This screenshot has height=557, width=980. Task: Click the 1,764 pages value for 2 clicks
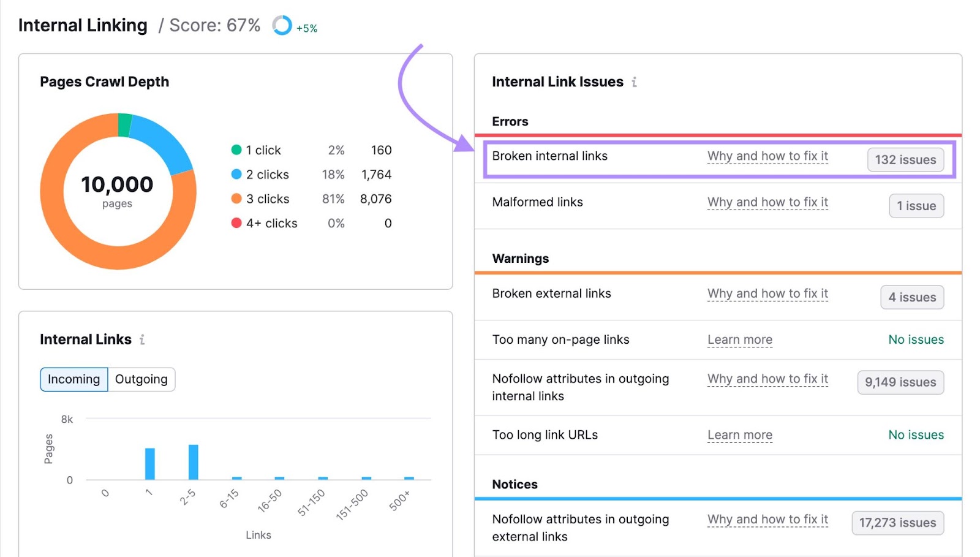point(376,175)
